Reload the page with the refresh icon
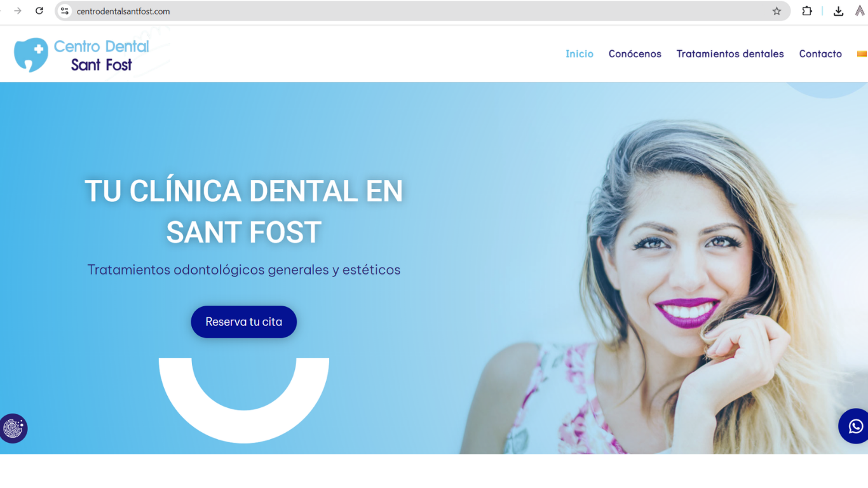This screenshot has width=868, height=488. tap(39, 11)
